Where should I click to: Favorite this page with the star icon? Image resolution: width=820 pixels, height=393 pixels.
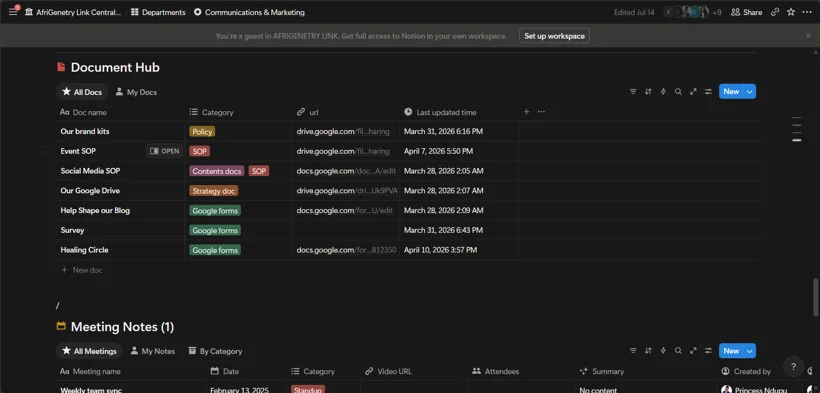791,12
